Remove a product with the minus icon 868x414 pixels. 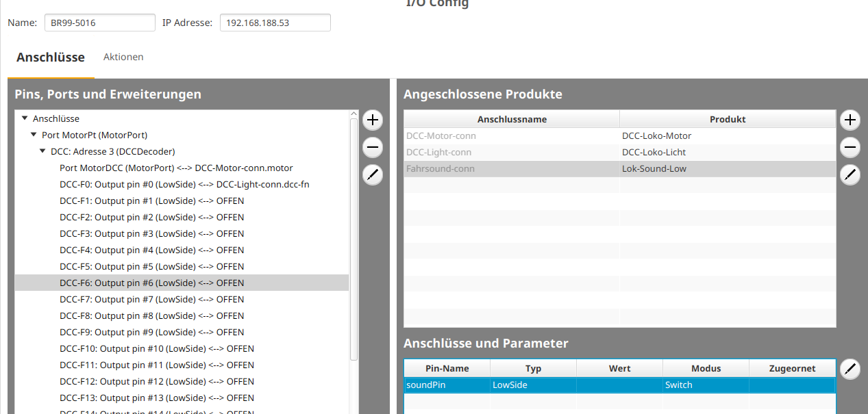pyautogui.click(x=850, y=147)
